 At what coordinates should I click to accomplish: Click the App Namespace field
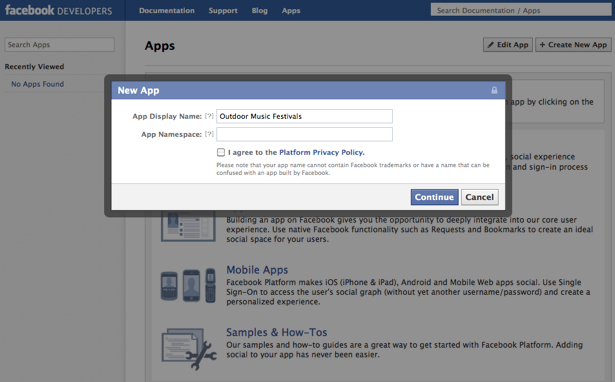pyautogui.click(x=304, y=134)
